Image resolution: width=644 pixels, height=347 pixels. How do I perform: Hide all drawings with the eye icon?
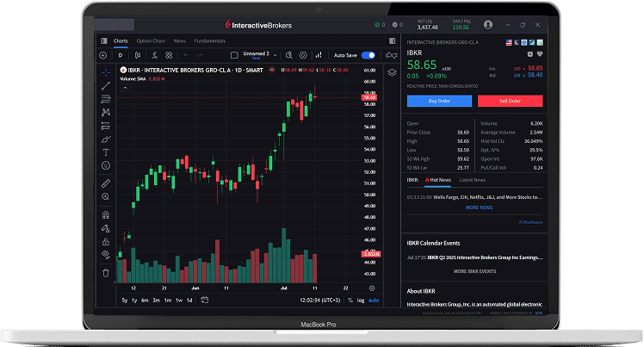106,255
